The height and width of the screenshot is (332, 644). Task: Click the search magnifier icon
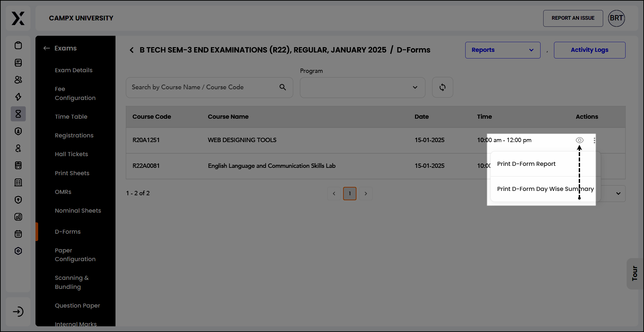(283, 87)
